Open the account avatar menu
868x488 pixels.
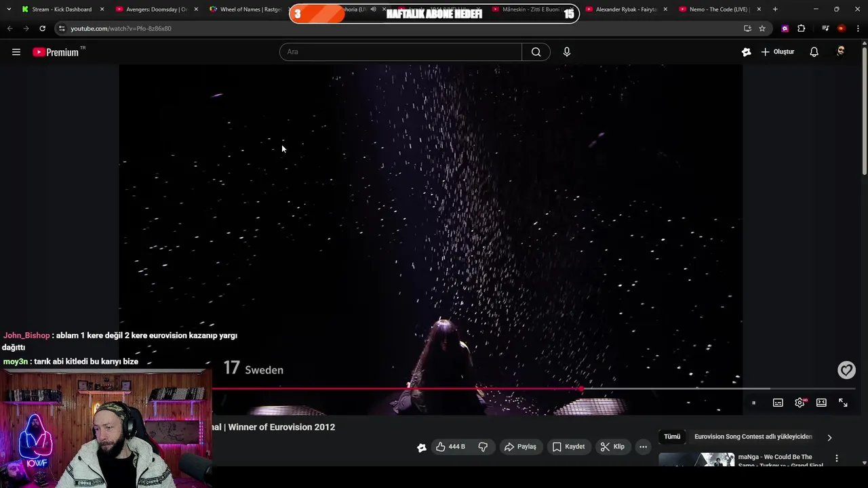tap(841, 52)
